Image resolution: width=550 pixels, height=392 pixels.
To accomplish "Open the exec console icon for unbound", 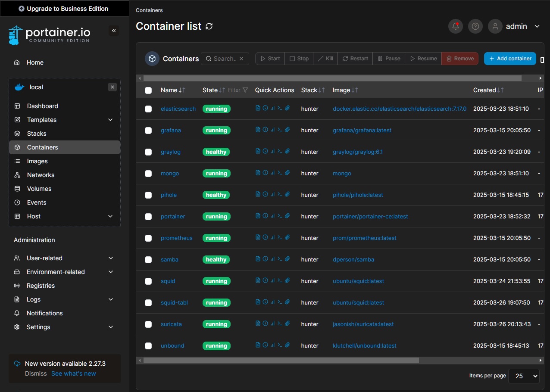I will tap(280, 345).
